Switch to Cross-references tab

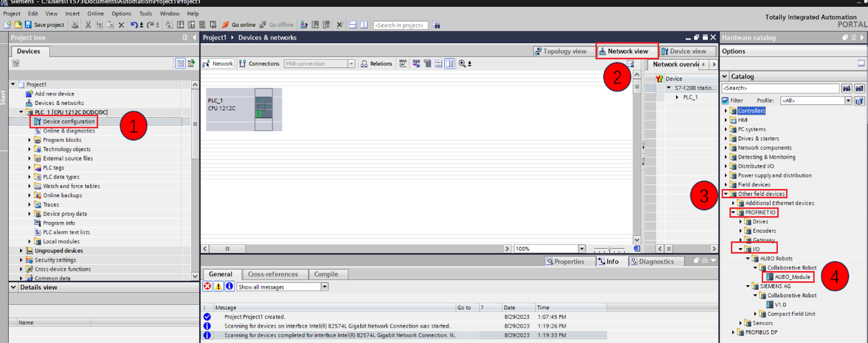(274, 274)
